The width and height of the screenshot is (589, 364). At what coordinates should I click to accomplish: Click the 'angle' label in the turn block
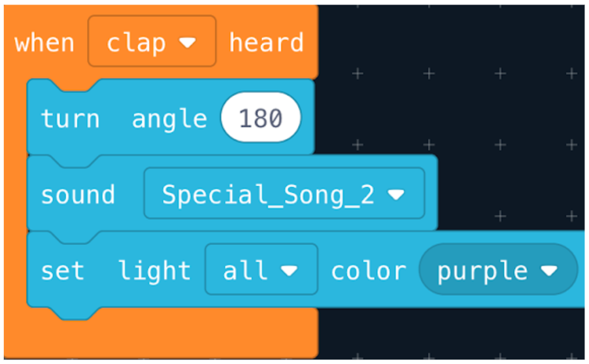point(169,120)
